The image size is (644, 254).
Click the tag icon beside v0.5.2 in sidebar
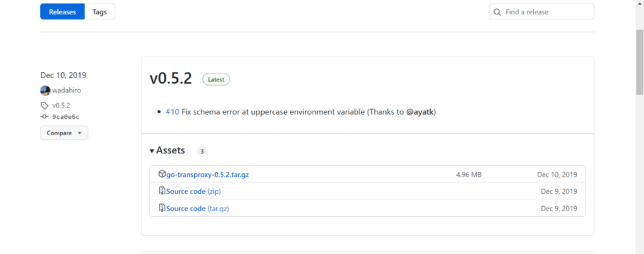coord(44,106)
